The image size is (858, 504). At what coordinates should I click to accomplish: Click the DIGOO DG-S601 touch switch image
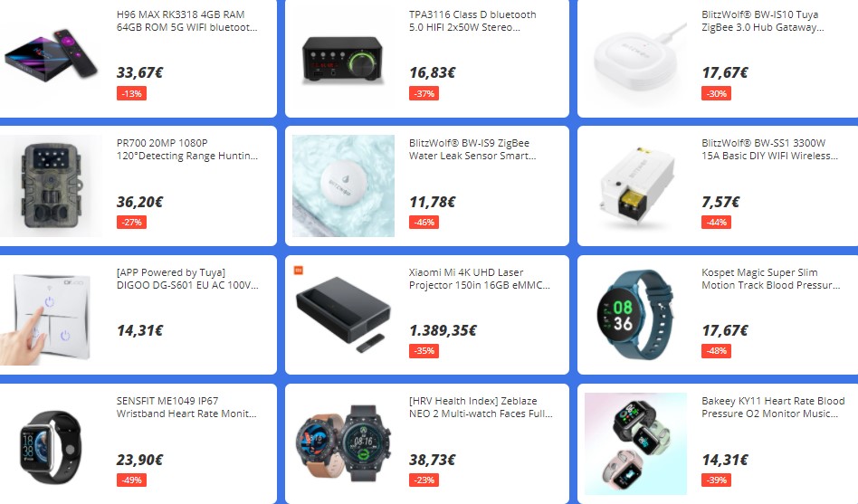(x=51, y=315)
